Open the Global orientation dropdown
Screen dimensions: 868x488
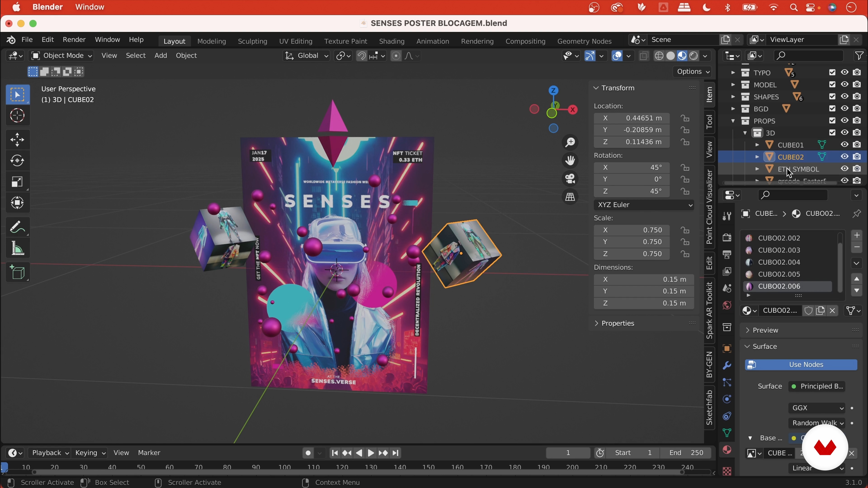click(306, 56)
